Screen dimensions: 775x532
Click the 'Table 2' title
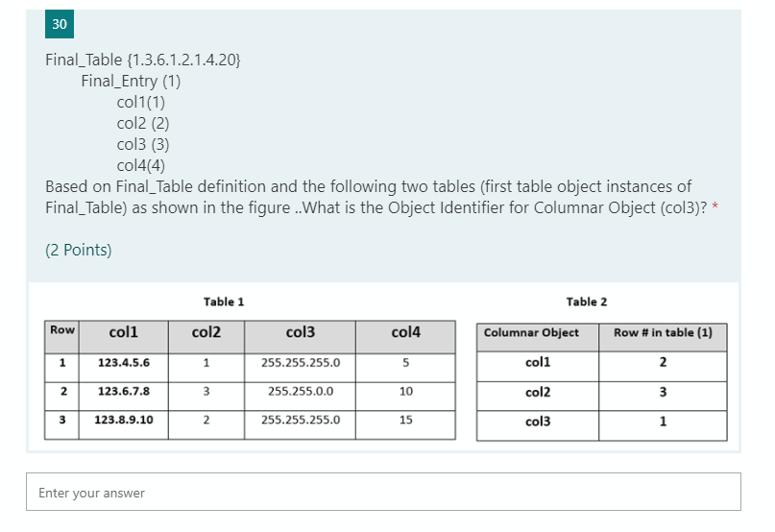click(x=587, y=302)
